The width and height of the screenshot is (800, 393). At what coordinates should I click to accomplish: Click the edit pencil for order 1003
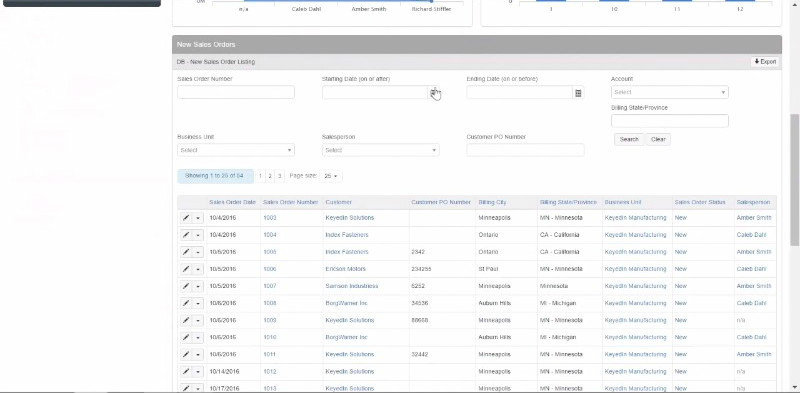point(186,218)
